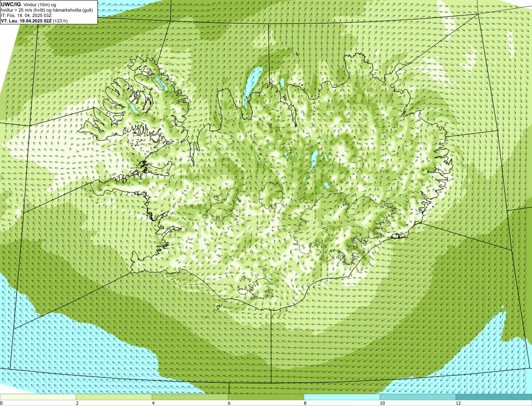532x406 pixels.
Task: Click the legend scale label "6"
Action: 229,403
